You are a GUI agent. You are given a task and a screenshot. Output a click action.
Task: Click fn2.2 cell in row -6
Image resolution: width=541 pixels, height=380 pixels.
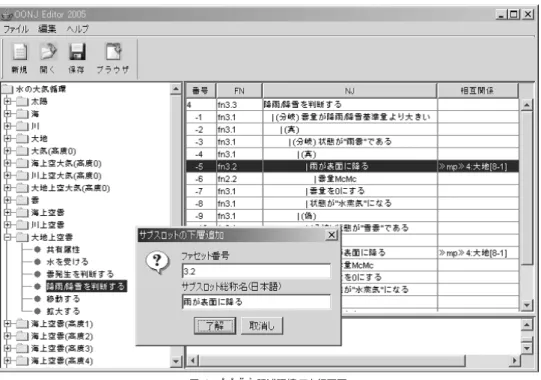(x=239, y=179)
